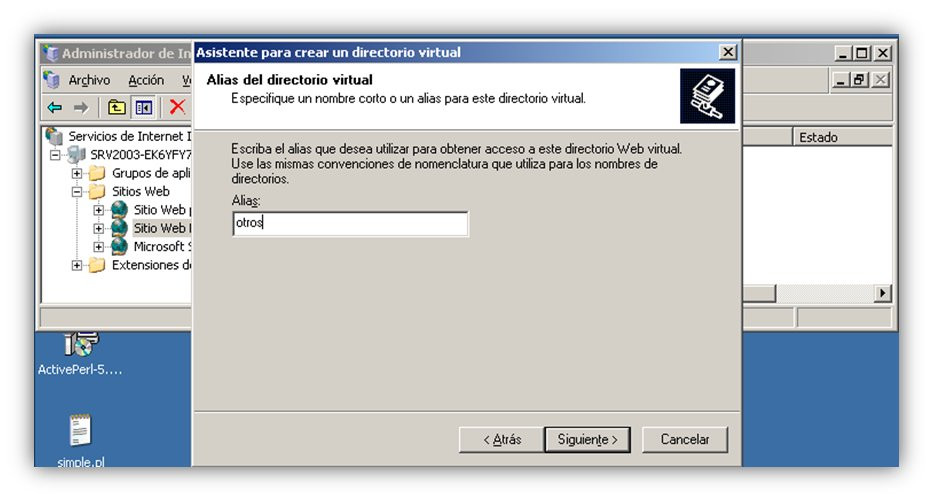
Task: Click the horizontal scrollbar thumb in IIS window
Action: tap(759, 293)
